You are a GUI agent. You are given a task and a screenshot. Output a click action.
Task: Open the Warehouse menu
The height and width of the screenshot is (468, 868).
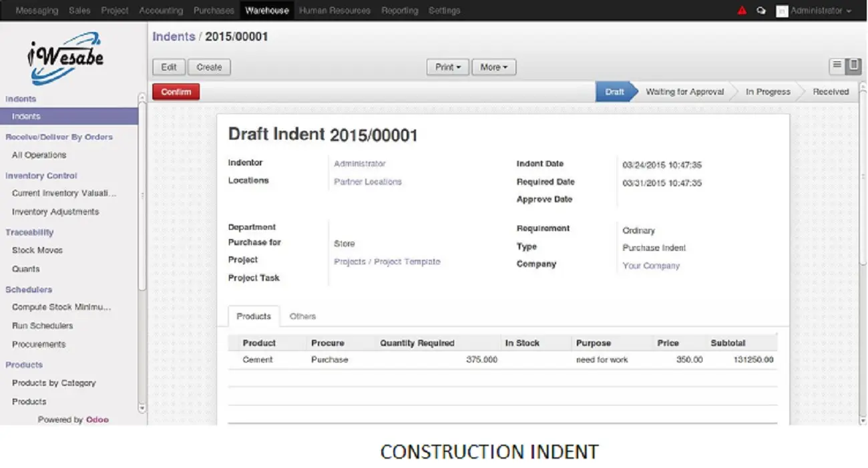(266, 11)
